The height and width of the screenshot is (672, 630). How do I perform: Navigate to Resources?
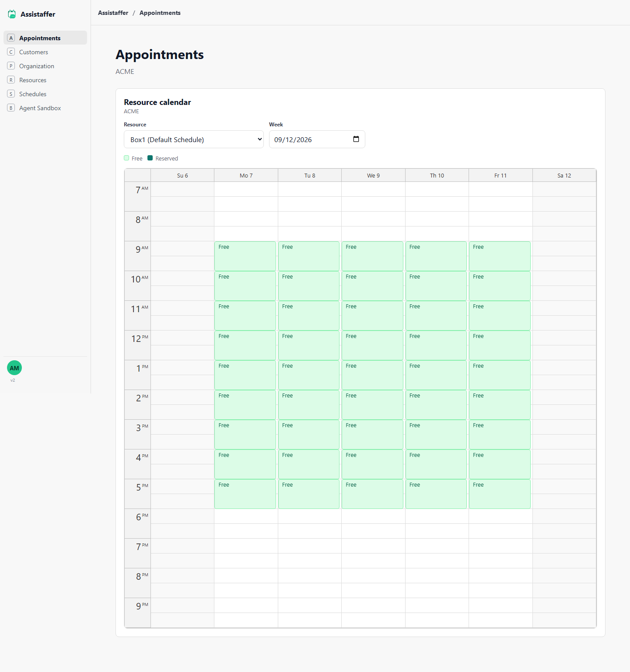pos(45,80)
